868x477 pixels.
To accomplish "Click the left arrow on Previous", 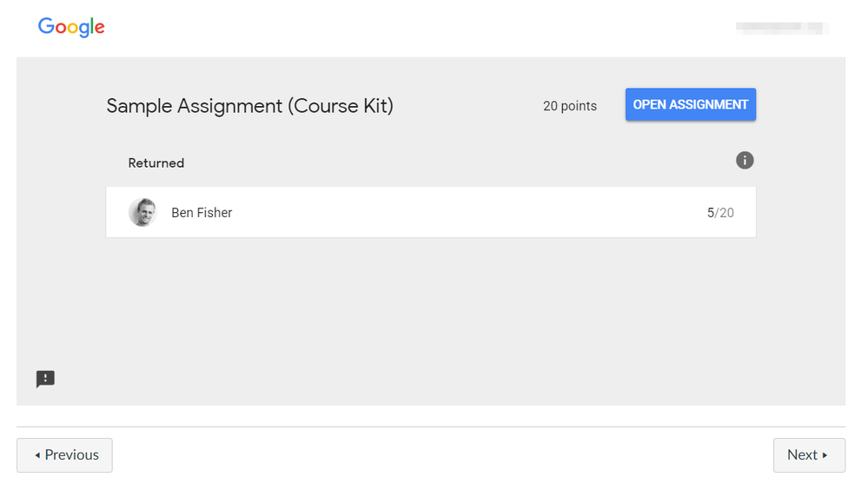I will [37, 455].
